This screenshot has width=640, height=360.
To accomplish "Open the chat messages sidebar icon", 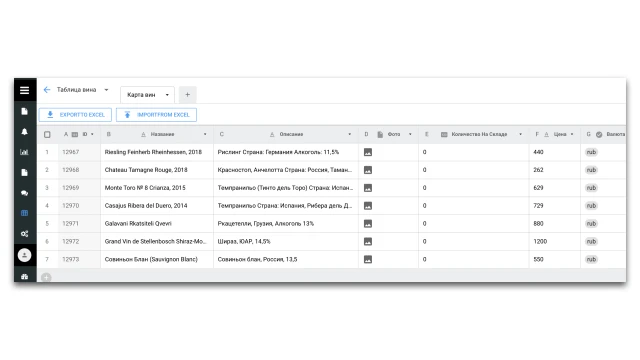I will click(24, 193).
